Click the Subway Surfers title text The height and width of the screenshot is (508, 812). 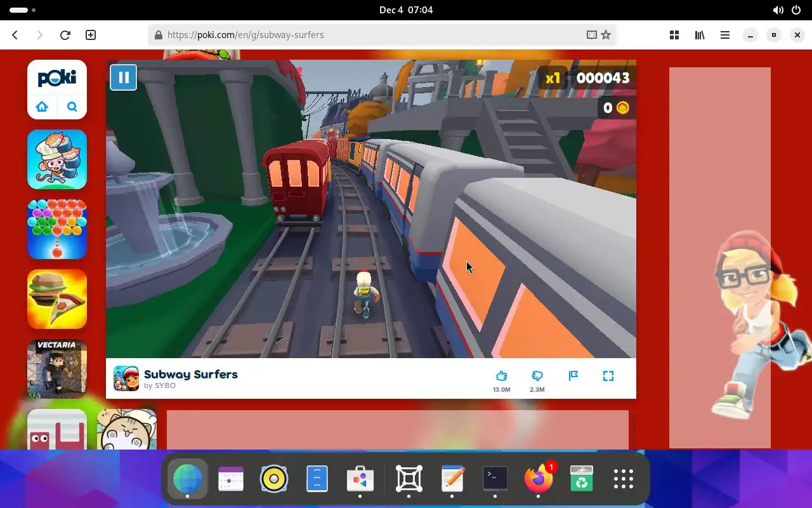tap(191, 374)
